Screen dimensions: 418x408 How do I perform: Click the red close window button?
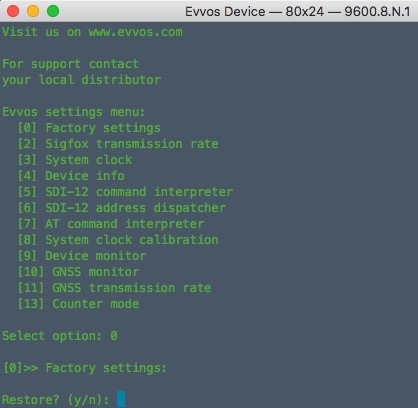(13, 11)
